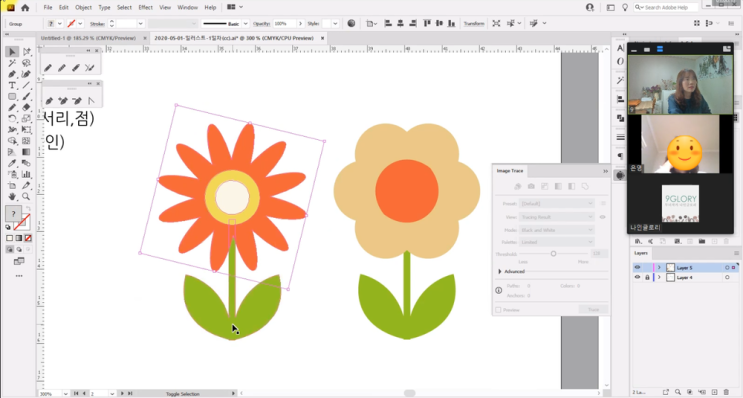
Task: Click Layer 4 target circle
Action: point(727,278)
